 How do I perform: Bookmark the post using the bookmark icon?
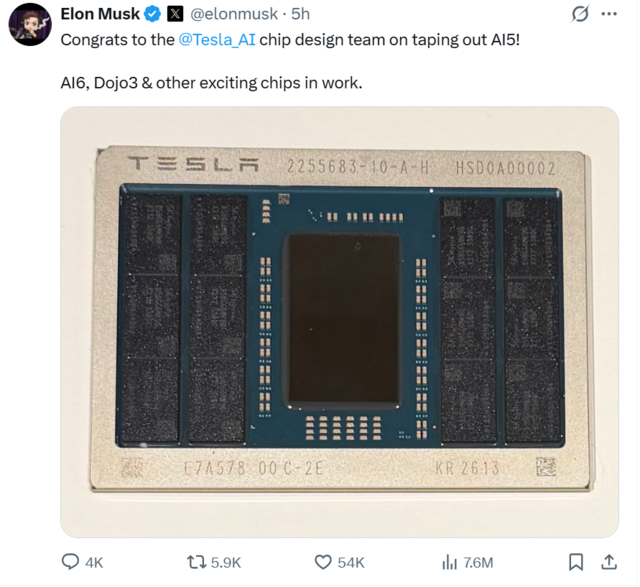click(576, 562)
